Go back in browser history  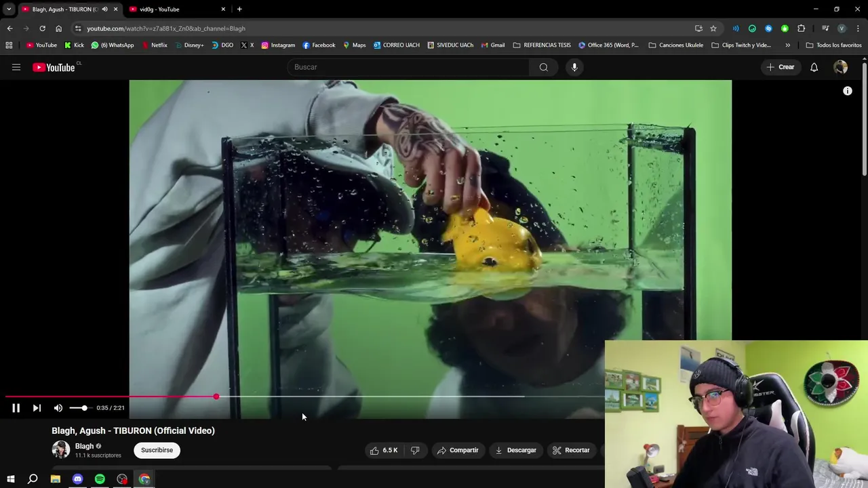click(9, 28)
